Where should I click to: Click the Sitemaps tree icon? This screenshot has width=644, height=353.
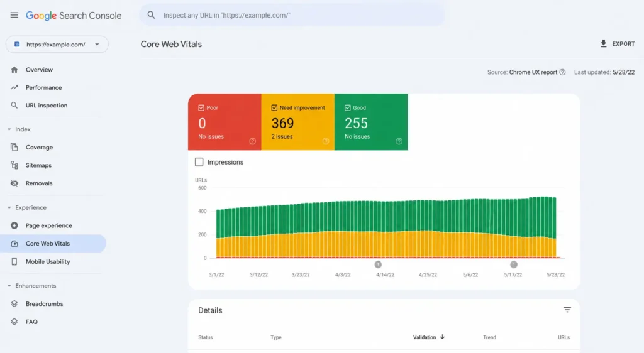[14, 165]
